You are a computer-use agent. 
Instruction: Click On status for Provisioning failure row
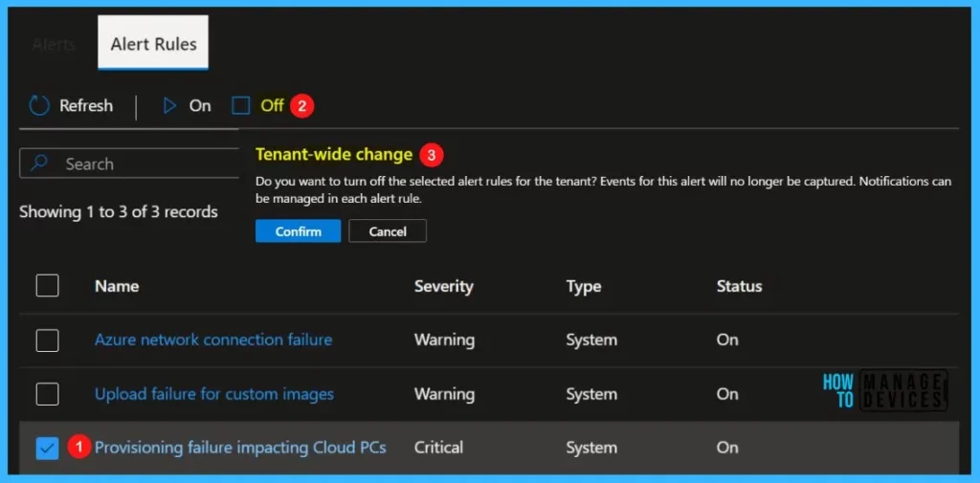tap(727, 448)
